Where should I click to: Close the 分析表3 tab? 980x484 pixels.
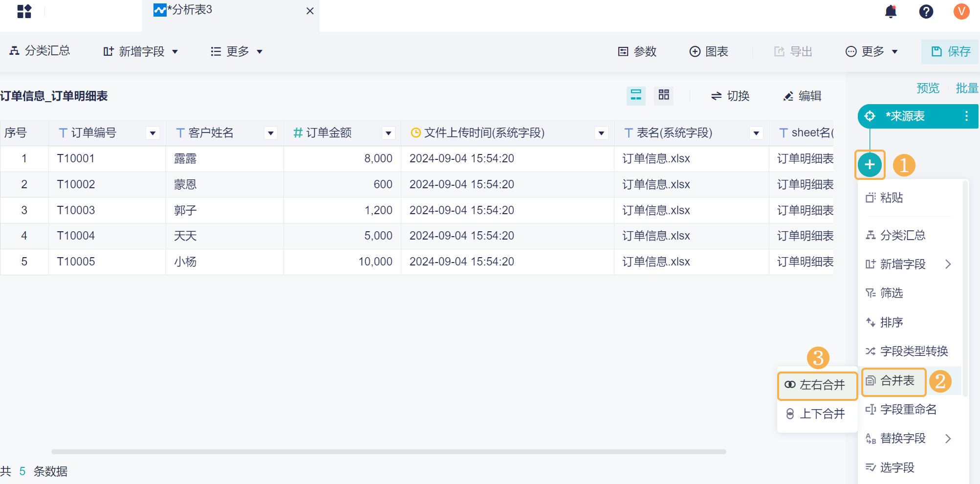pyautogui.click(x=310, y=11)
